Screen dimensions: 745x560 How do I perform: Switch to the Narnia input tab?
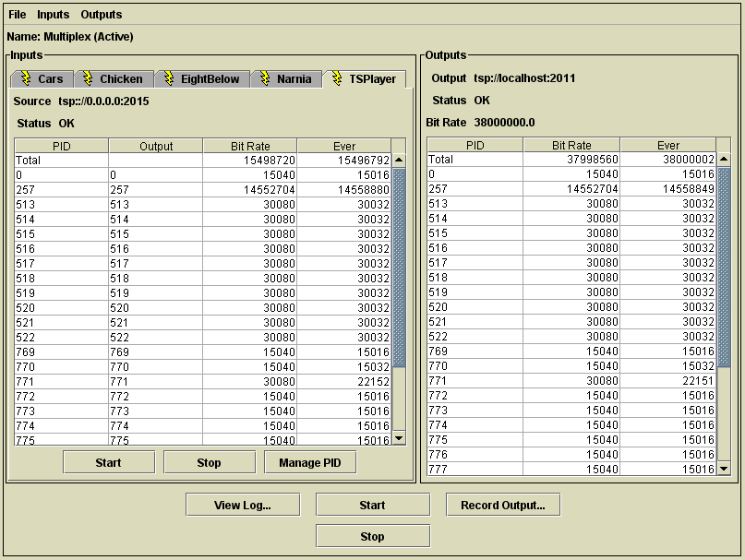(286, 78)
